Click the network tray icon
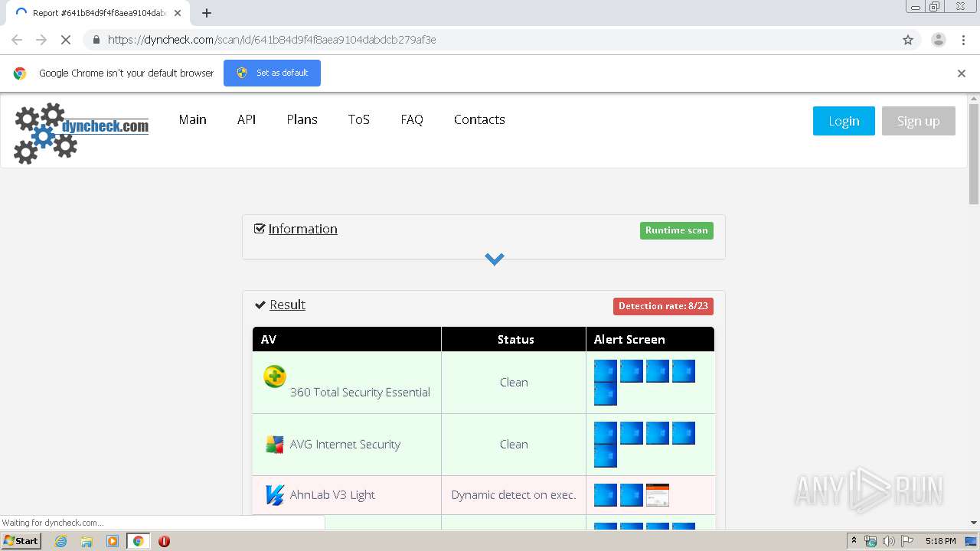The height and width of the screenshot is (551, 980). [871, 541]
